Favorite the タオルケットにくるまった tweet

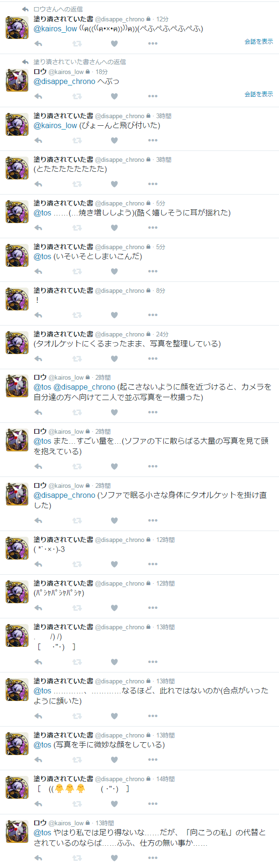pyautogui.click(x=114, y=358)
